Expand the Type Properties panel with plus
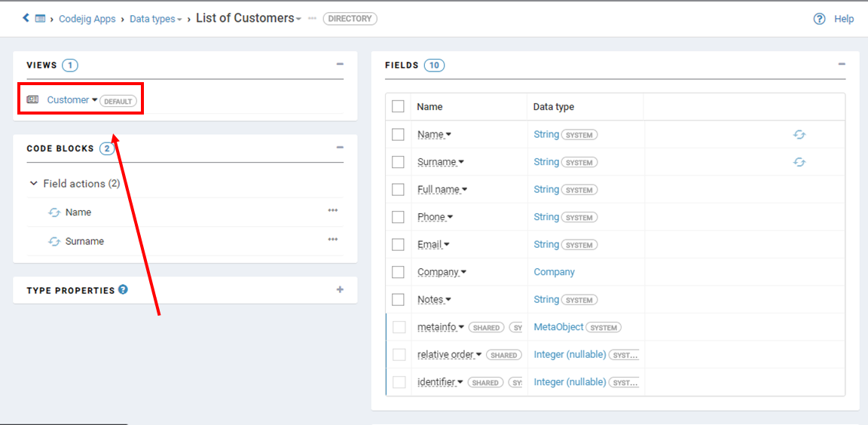Image resolution: width=868 pixels, height=425 pixels. pyautogui.click(x=340, y=289)
